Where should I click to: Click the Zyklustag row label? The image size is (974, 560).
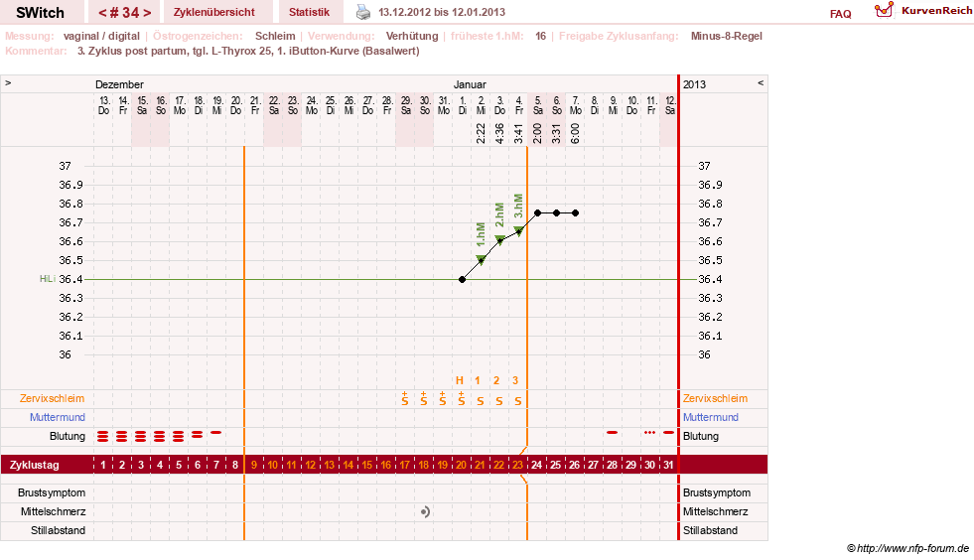[x=35, y=465]
